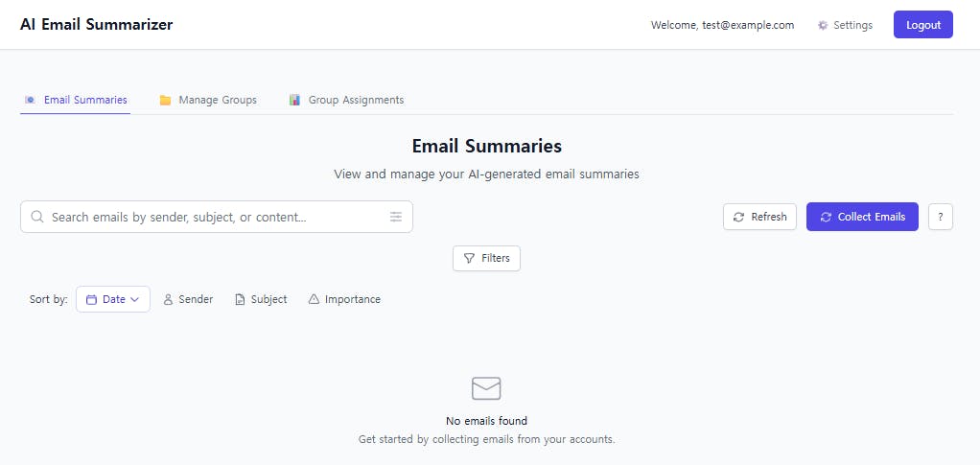Screen dimensions: 980x465
Task: Open the Group Assignments tab
Action: tap(346, 100)
